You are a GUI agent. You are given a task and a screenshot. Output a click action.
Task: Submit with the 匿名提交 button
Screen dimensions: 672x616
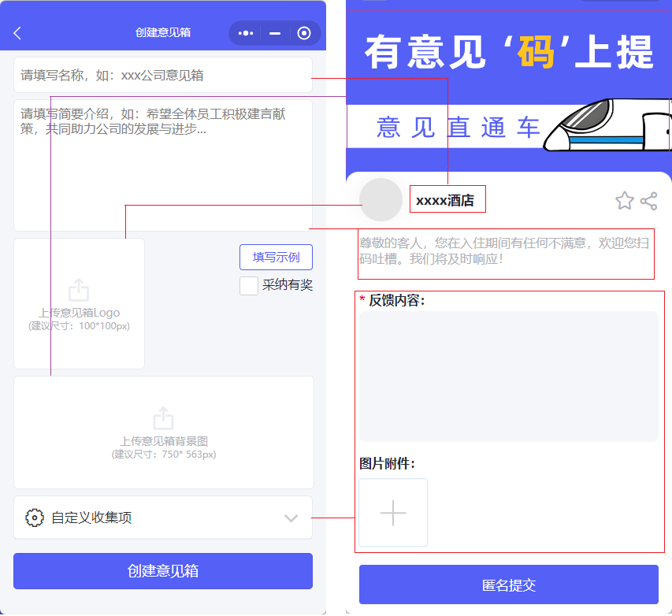coord(508,584)
